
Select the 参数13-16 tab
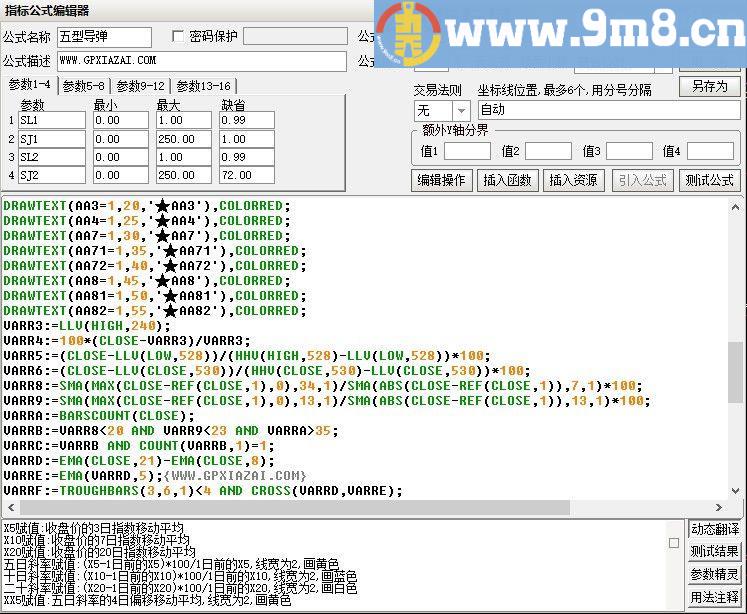[203, 86]
